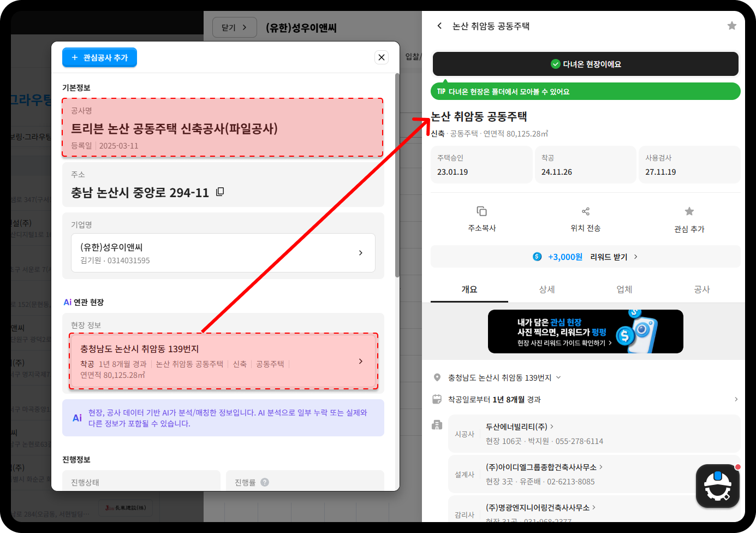Click the 진행상태 field
The height and width of the screenshot is (533, 756).
coord(141,481)
